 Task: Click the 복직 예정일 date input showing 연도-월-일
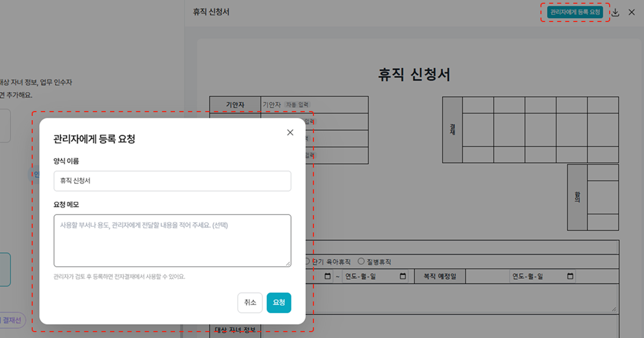pyautogui.click(x=543, y=276)
